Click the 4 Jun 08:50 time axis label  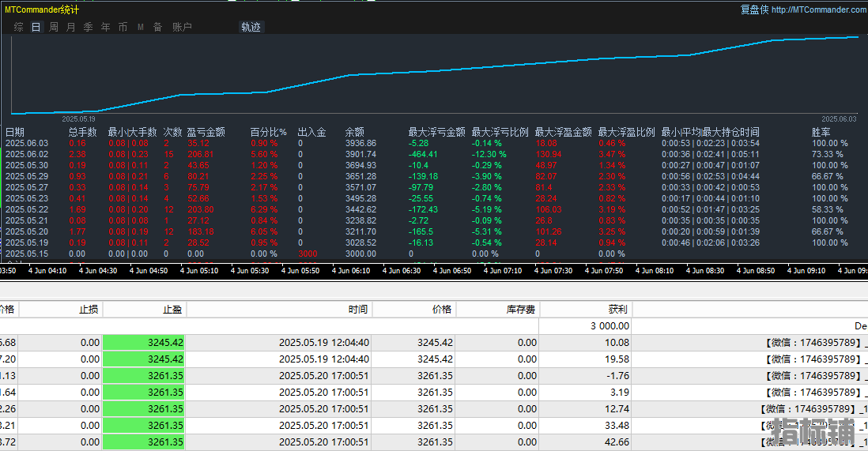756,271
